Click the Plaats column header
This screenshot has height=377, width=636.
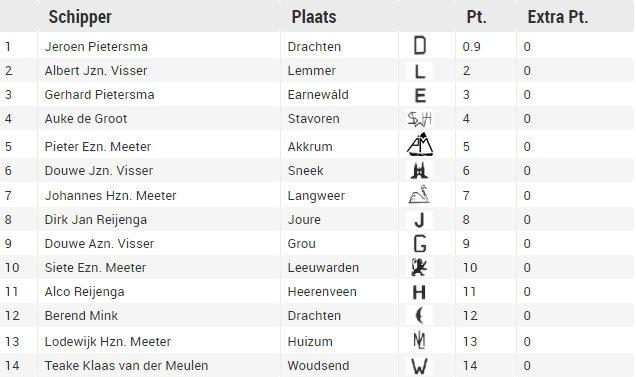314,17
